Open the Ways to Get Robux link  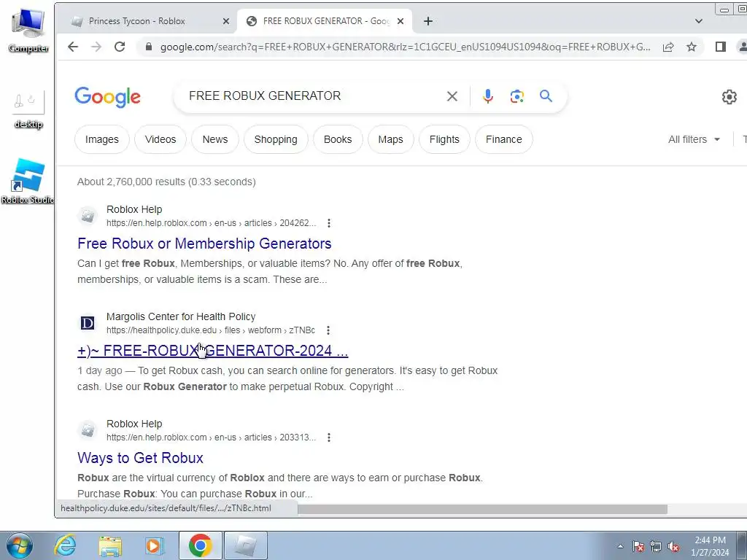pos(141,458)
